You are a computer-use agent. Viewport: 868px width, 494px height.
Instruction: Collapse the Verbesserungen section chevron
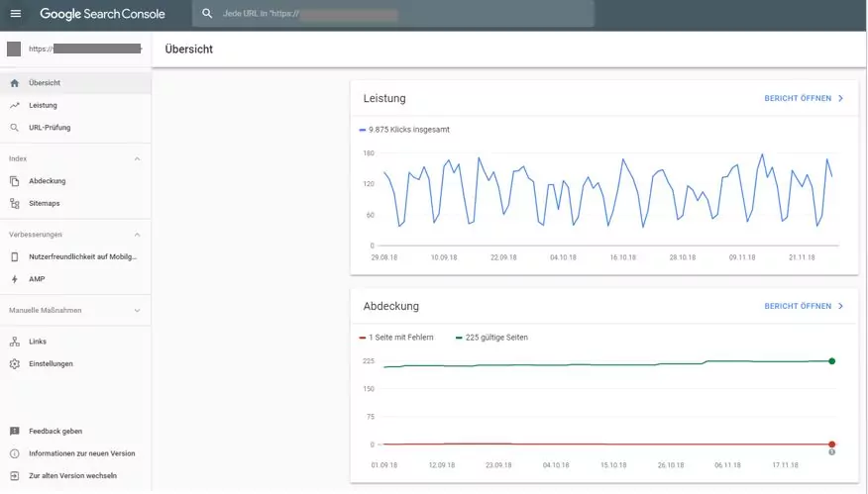[138, 235]
